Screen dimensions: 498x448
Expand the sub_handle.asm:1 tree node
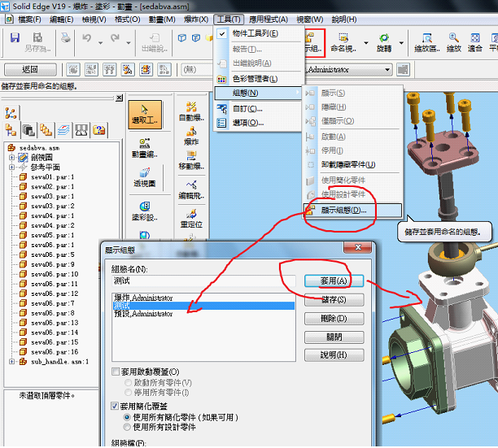pyautogui.click(x=11, y=361)
